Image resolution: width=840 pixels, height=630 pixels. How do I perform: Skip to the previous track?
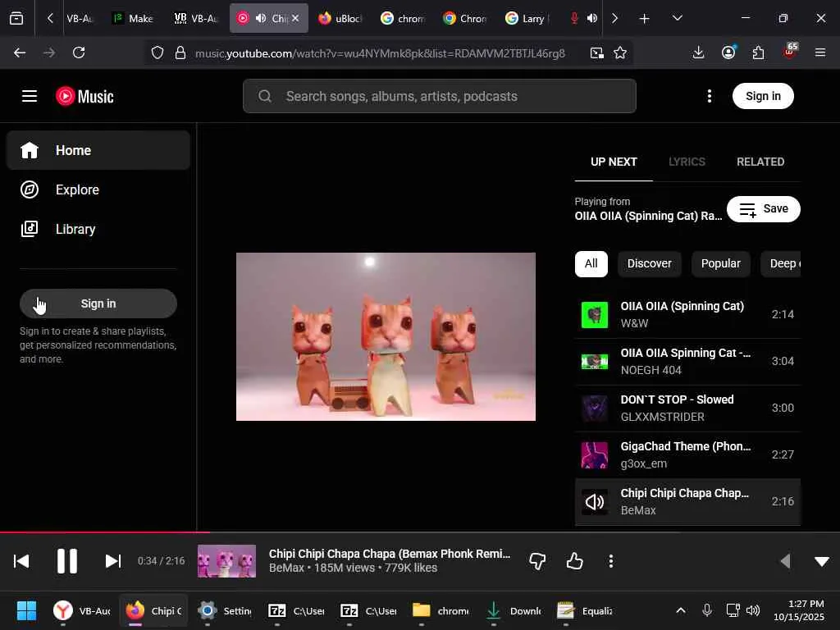pos(21,561)
